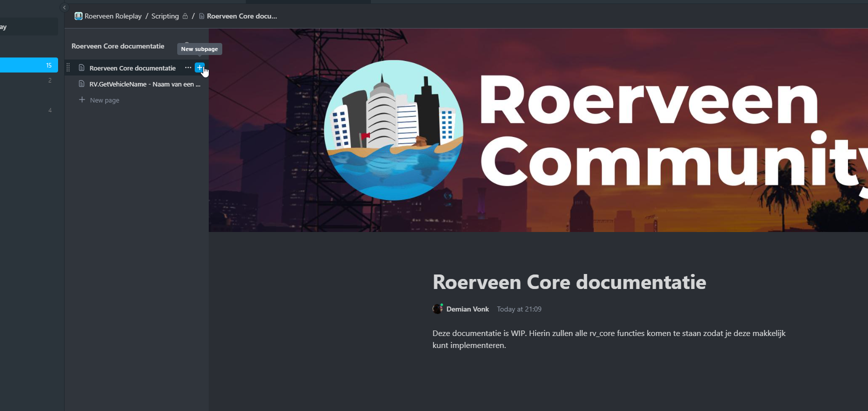This screenshot has height=411, width=868.
Task: Go to Scripting in the breadcrumb
Action: pos(165,16)
